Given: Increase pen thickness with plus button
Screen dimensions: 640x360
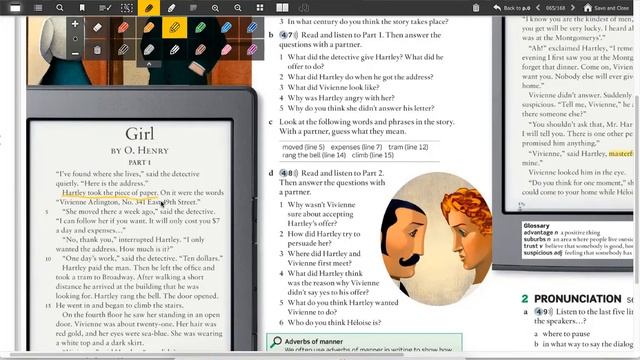Looking at the screenshot, I should (75, 24).
